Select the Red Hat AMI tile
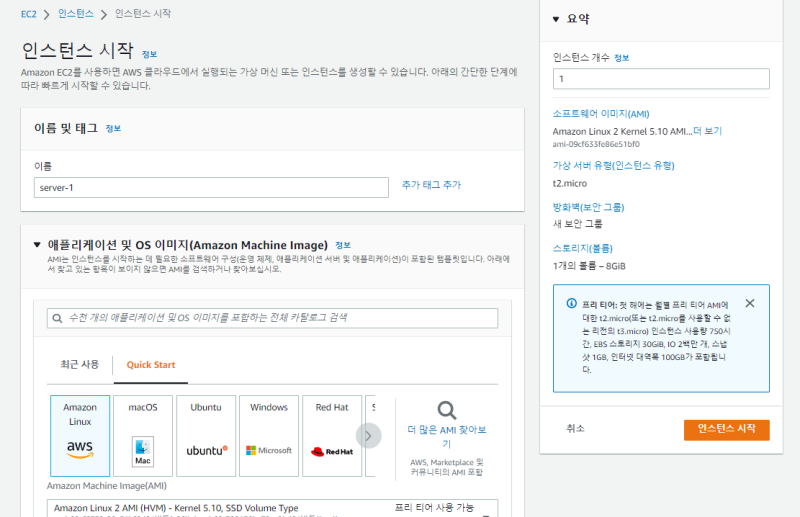This screenshot has width=800, height=517. tap(332, 435)
